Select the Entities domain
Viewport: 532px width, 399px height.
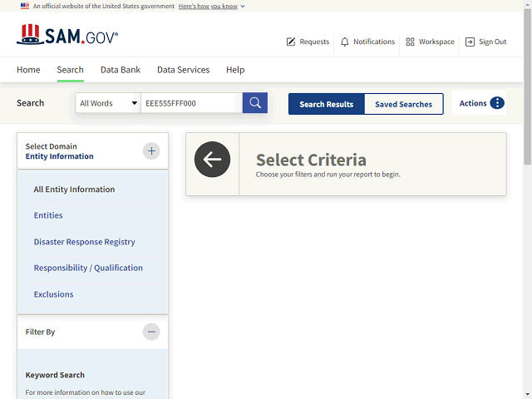[x=48, y=215]
